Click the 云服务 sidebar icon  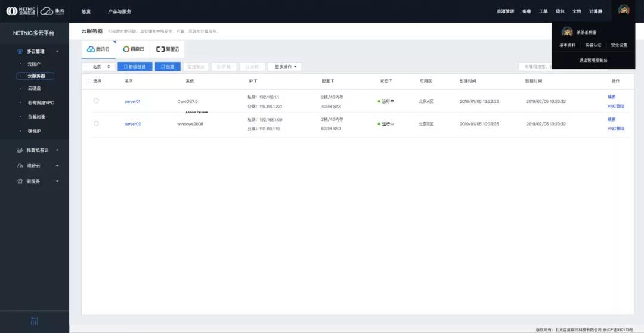tap(20, 181)
